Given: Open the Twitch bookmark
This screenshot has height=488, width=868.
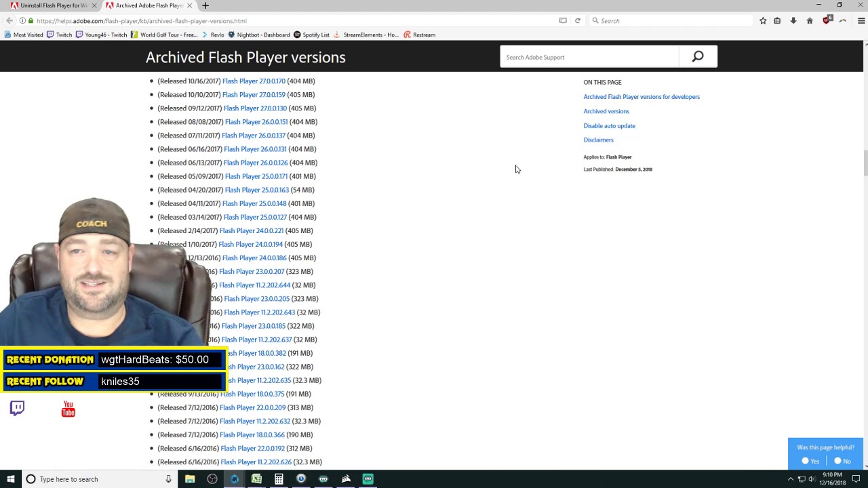Looking at the screenshot, I should coord(59,35).
